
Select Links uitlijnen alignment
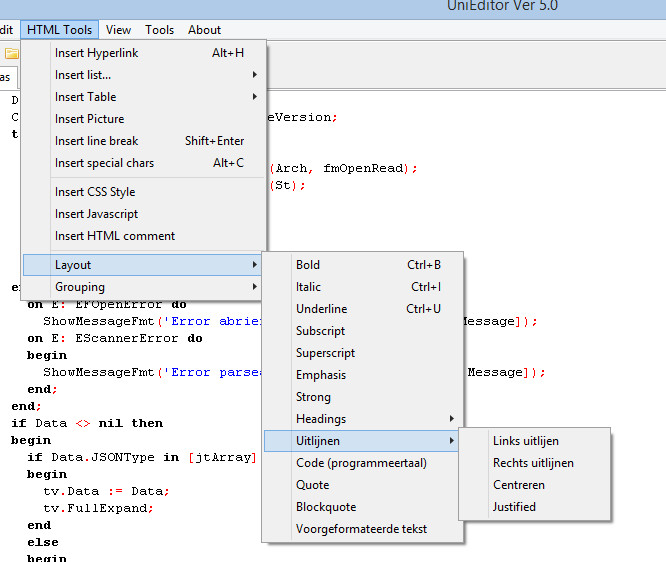526,441
